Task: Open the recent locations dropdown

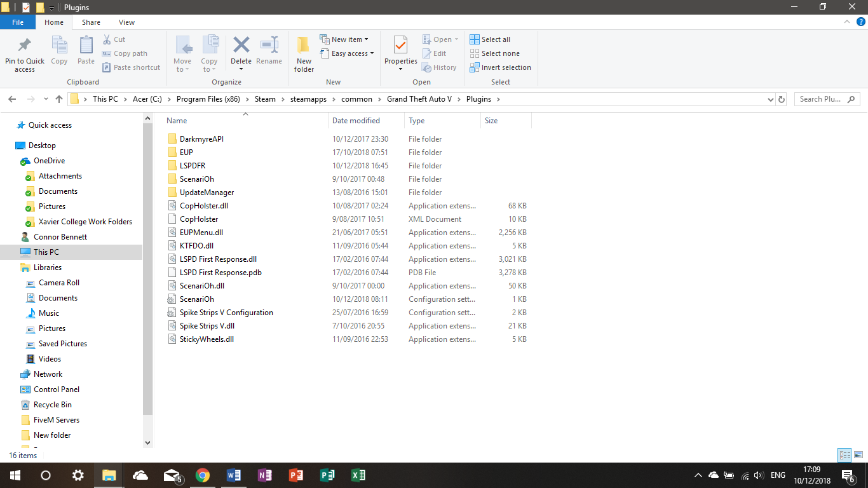Action: (x=46, y=99)
